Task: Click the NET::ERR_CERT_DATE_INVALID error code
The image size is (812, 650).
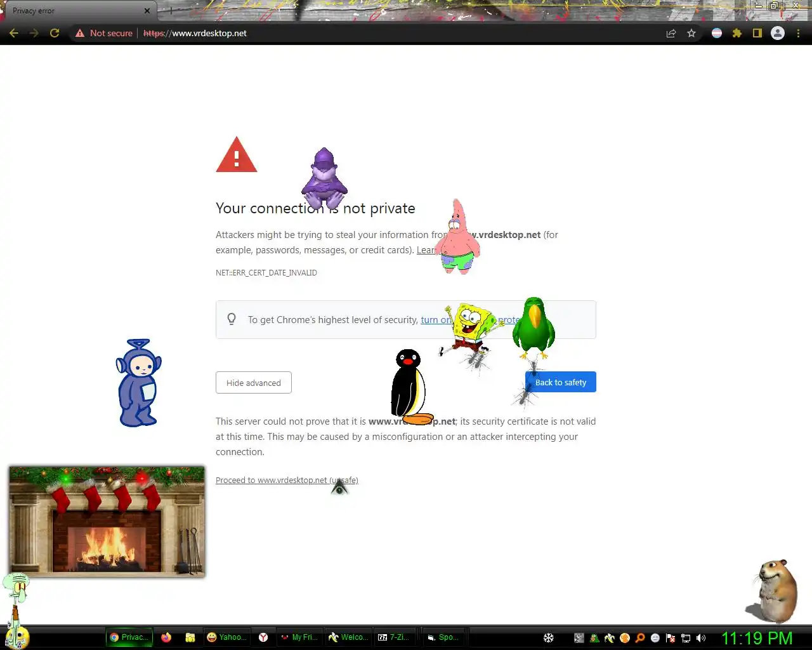Action: tap(266, 273)
